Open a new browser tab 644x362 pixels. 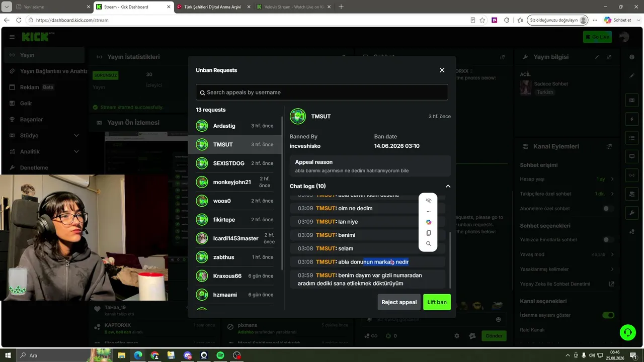point(341,7)
